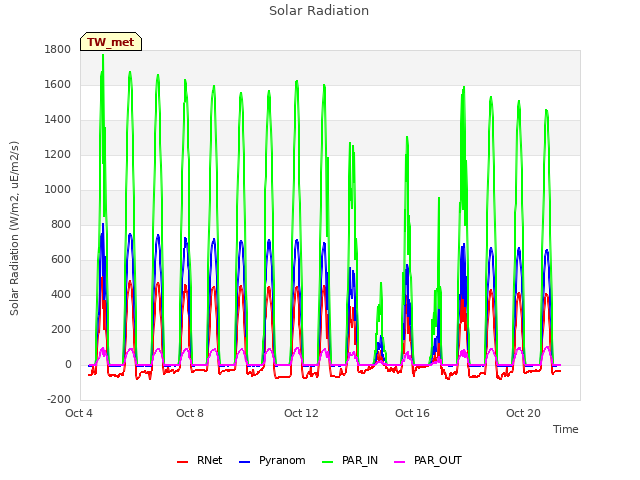This screenshot has height=480, width=640.
Task: Click the 1600 y-axis tick label
Action: [58, 84]
